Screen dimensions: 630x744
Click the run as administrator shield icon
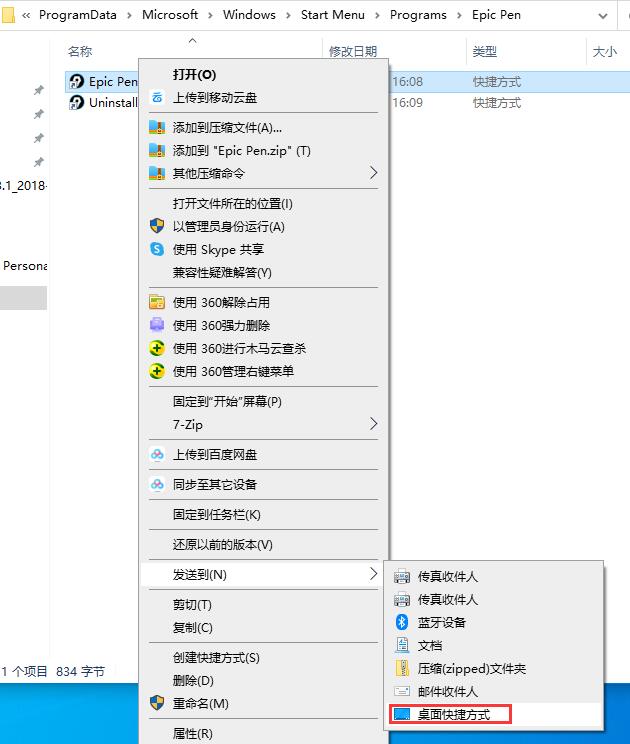[x=157, y=226]
